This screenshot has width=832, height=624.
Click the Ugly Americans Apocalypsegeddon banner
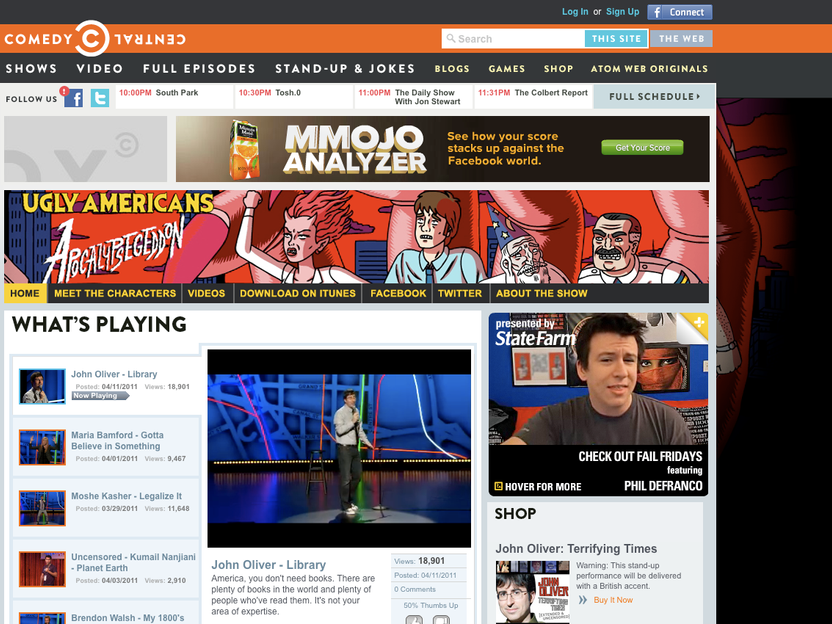click(357, 237)
